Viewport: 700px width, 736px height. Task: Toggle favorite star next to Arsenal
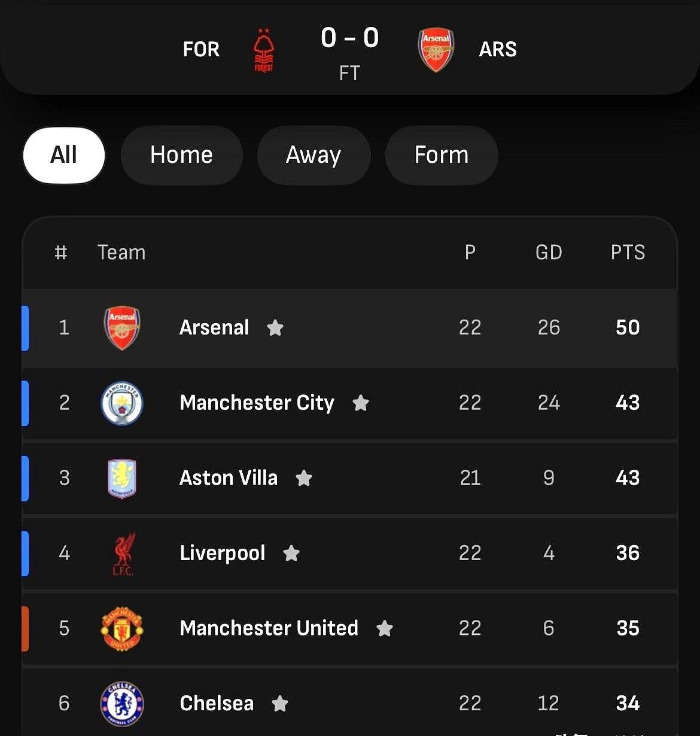[275, 328]
